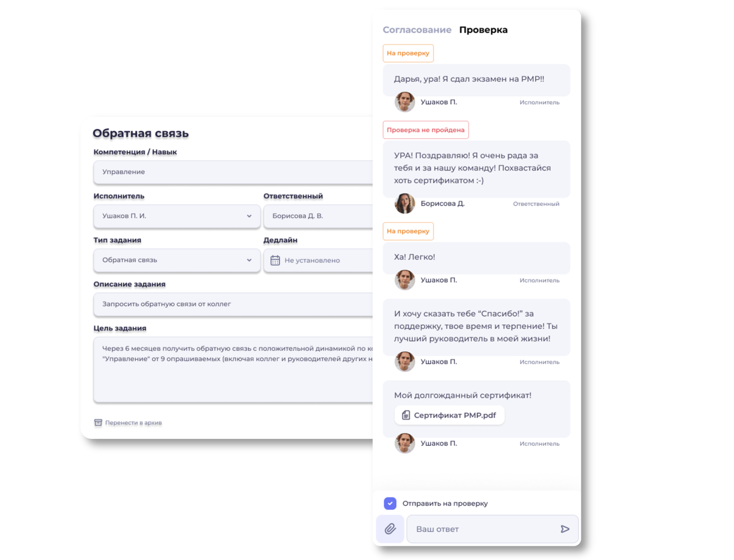The height and width of the screenshot is (560, 734).
Task: Click the Перенести в архив link
Action: point(133,423)
